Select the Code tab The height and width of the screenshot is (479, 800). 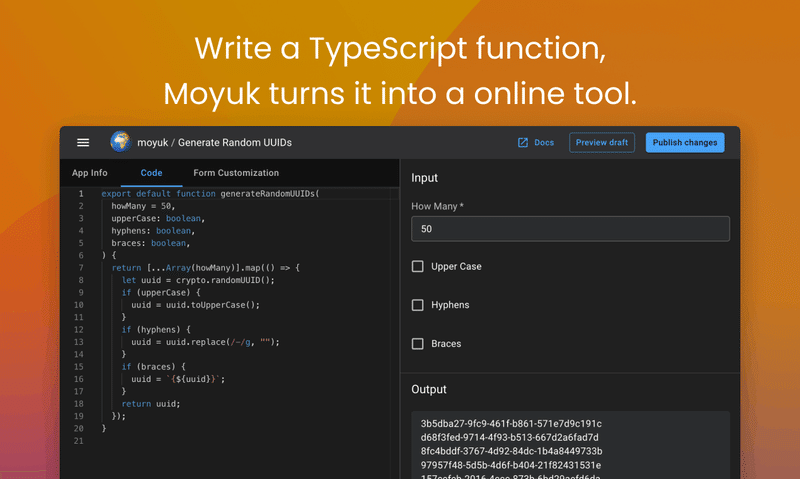(x=152, y=173)
